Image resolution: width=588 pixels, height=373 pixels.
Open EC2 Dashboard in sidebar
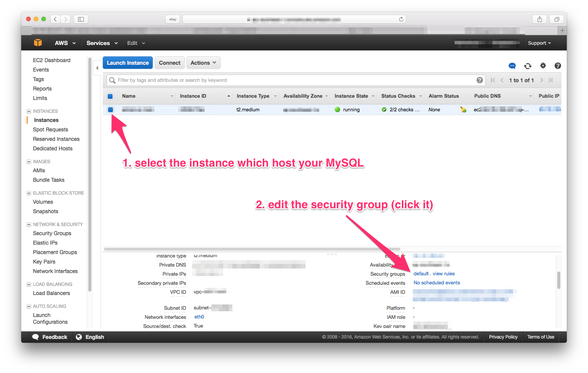click(52, 60)
